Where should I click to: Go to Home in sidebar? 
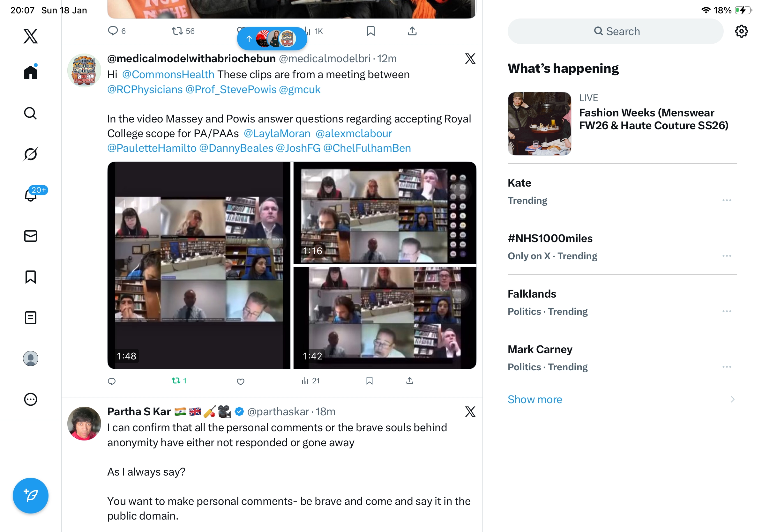(31, 72)
